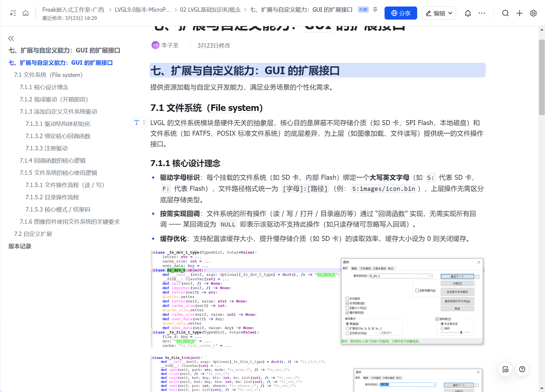Select 版本记录 in the outline
This screenshot has height=392, width=545.
pyautogui.click(x=20, y=246)
